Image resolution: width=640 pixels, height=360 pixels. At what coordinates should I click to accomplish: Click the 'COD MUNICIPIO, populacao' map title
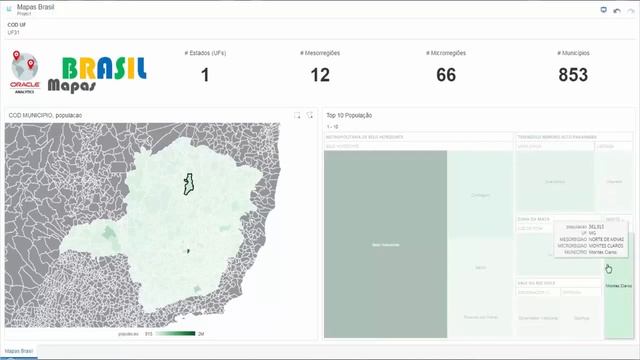pyautogui.click(x=45, y=116)
